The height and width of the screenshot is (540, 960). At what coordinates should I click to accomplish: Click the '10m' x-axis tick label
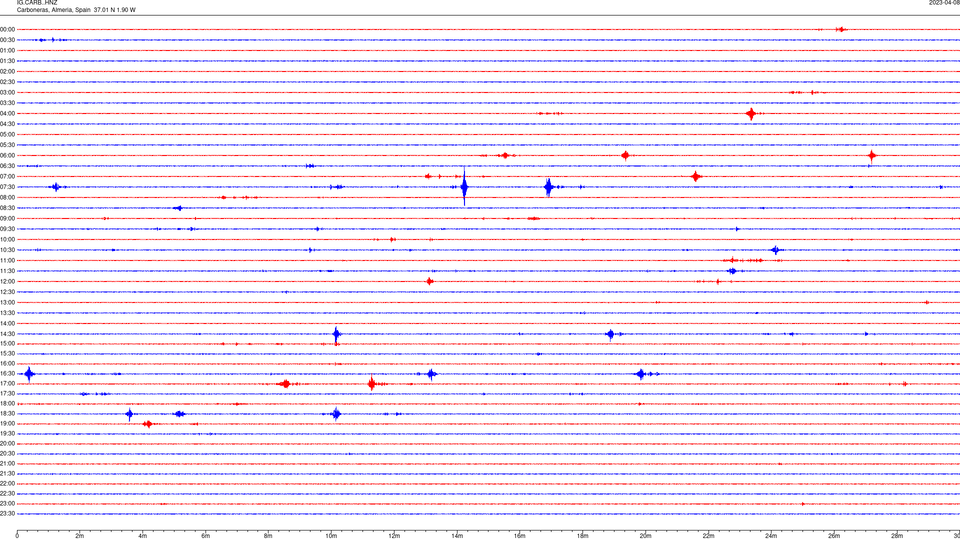[331, 536]
